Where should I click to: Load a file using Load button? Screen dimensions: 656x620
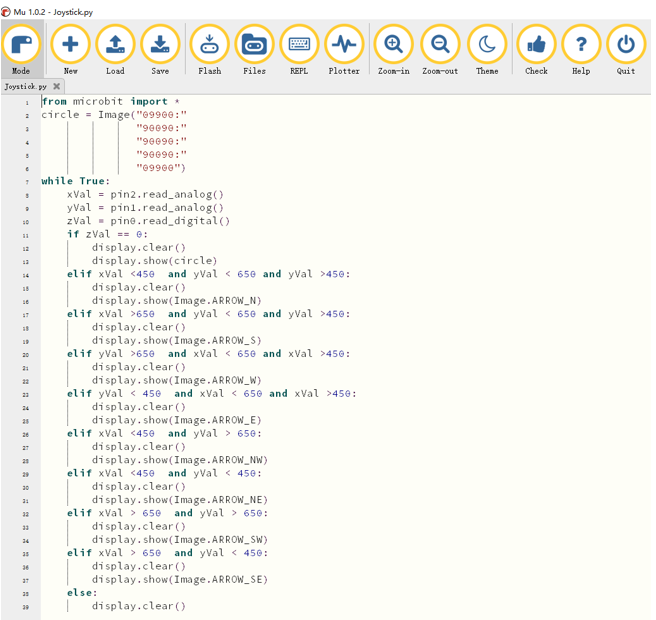(115, 49)
